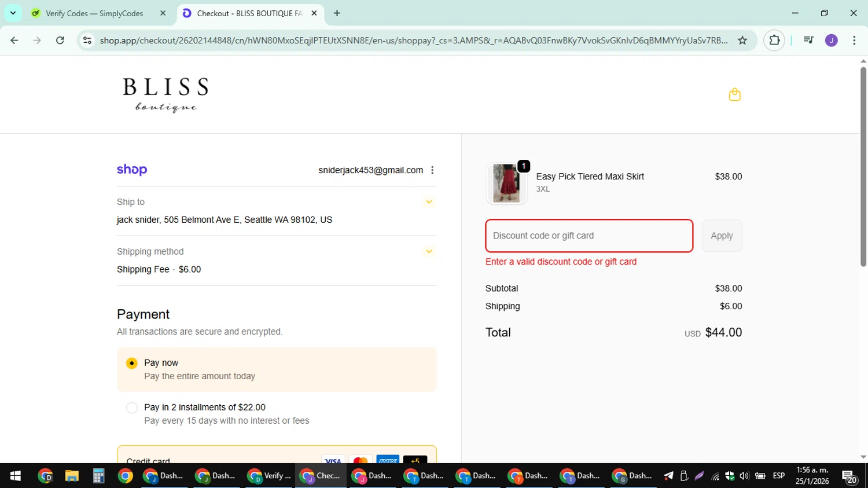Open the notification center icon

849,476
